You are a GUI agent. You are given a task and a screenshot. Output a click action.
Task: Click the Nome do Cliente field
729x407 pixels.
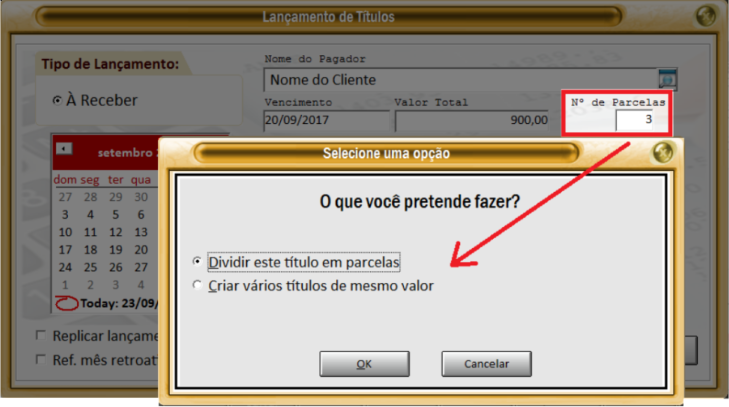461,80
